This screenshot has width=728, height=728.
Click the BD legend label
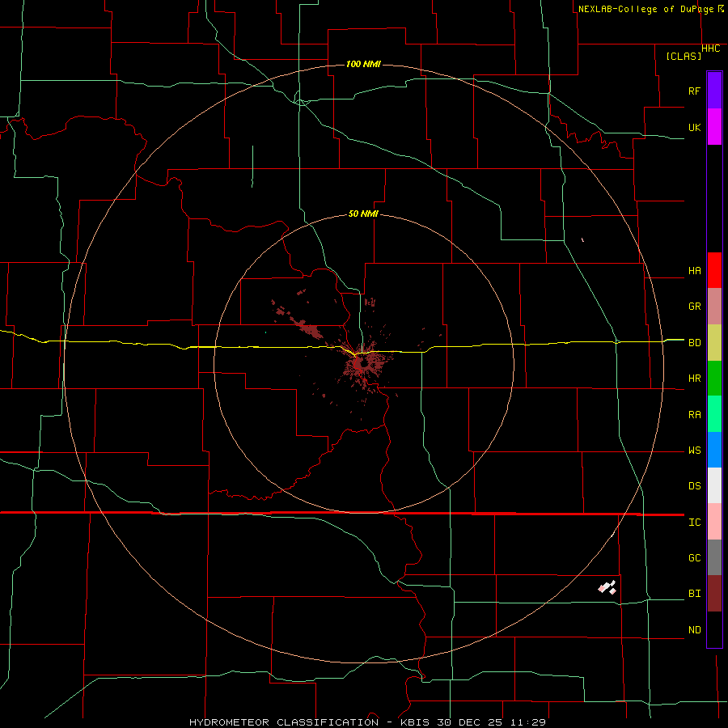[x=694, y=343]
